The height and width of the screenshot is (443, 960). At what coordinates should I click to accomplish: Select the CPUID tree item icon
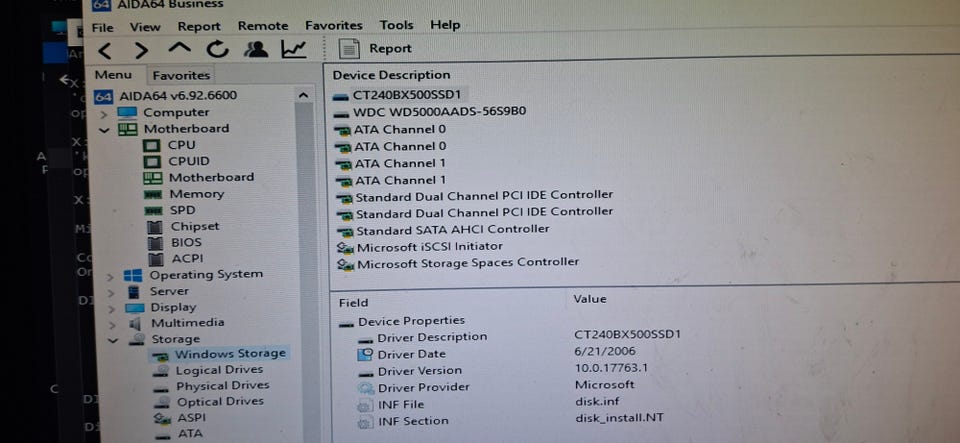pos(151,162)
